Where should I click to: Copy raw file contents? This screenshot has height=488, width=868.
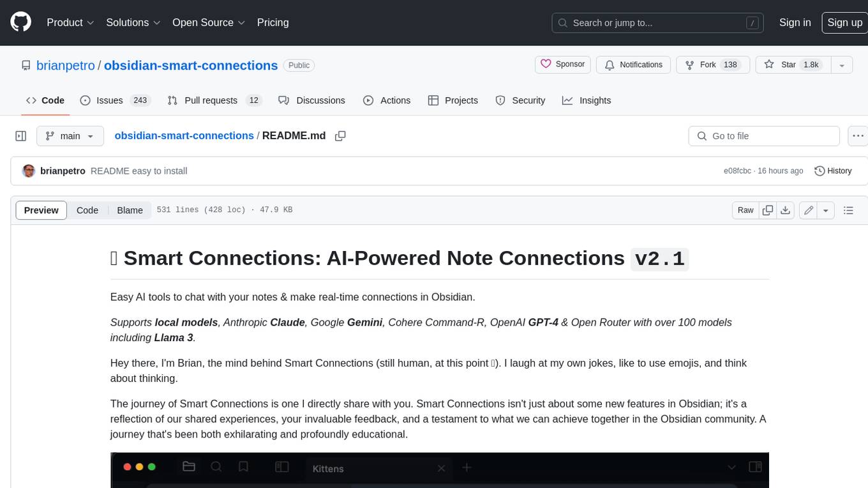[x=768, y=210]
